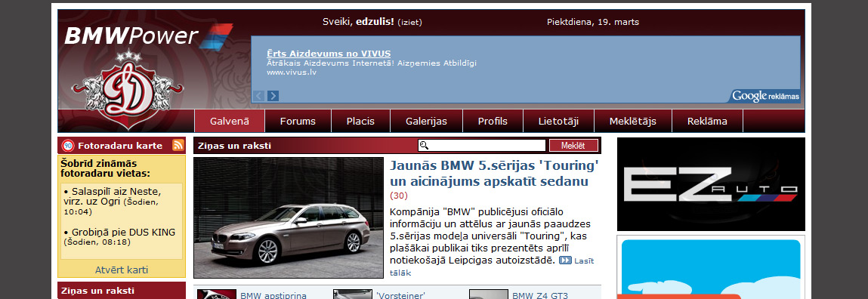
Task: Switch to the Placis tab
Action: [x=361, y=122]
